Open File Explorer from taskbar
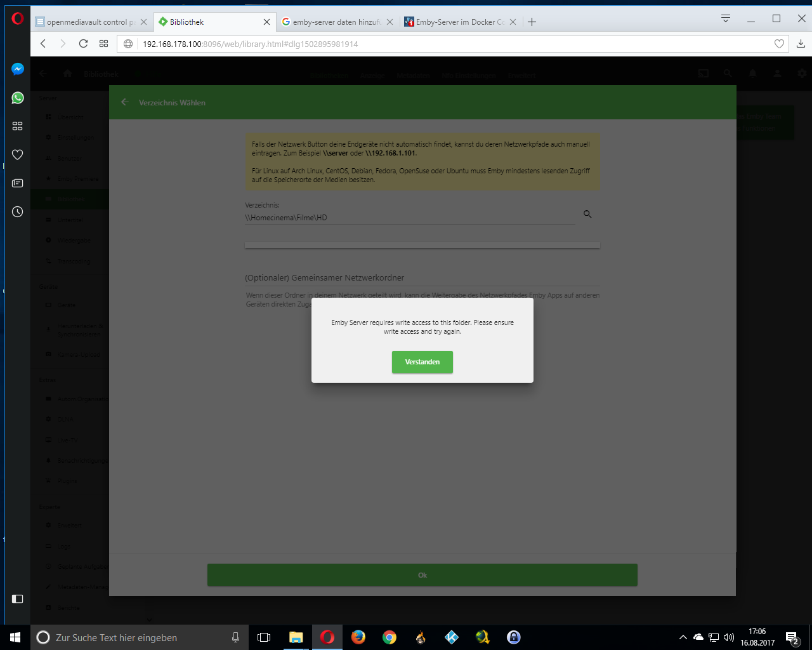Screen dimensions: 812x650 pos(296,637)
